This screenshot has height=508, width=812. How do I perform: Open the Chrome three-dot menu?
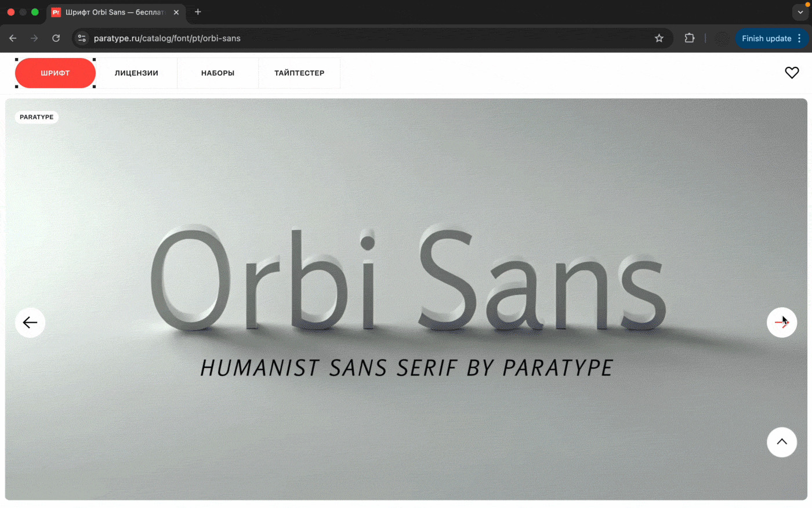(x=800, y=38)
